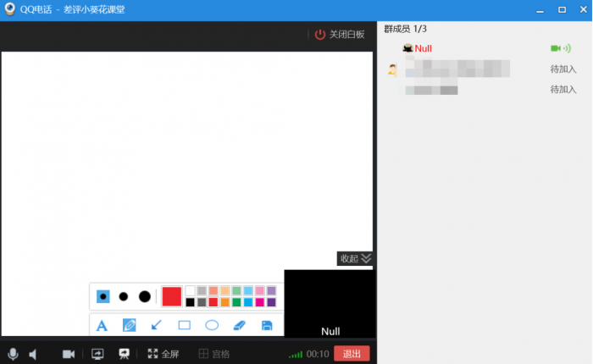The width and height of the screenshot is (593, 364).
Task: Save the whiteboard with the disk icon
Action: click(x=267, y=325)
